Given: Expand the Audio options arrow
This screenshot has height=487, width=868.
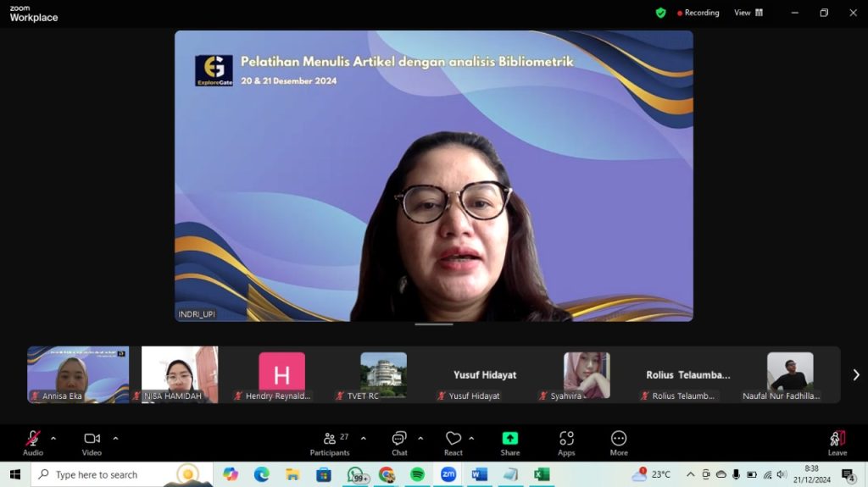Looking at the screenshot, I should 53,438.
